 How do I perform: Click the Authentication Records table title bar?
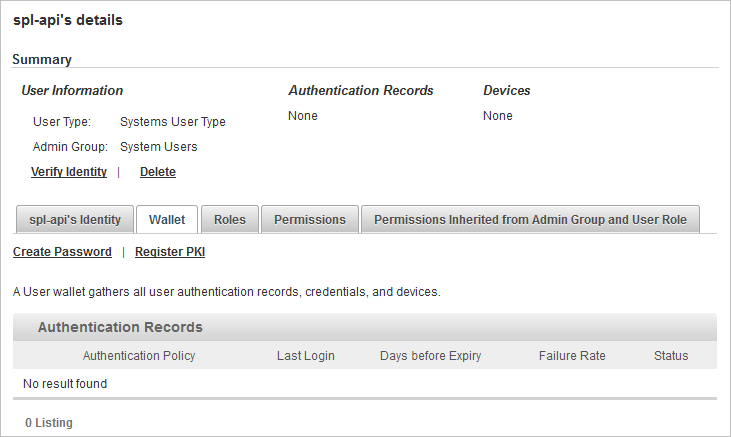tap(365, 327)
